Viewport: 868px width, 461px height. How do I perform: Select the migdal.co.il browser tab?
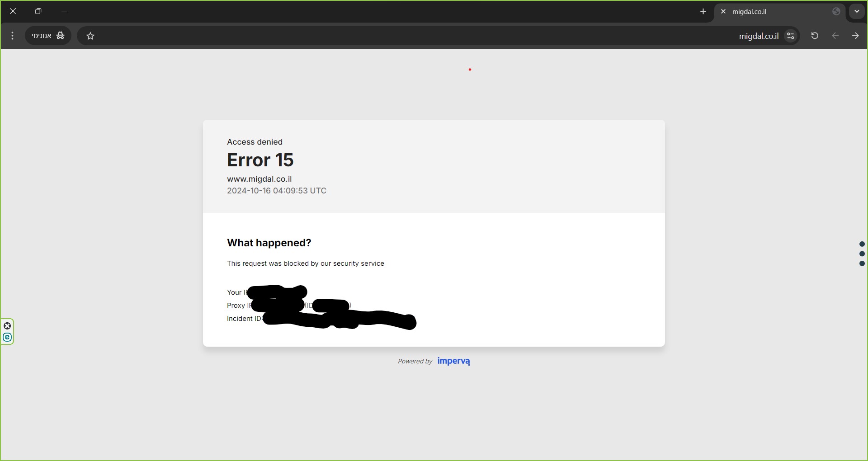[x=780, y=12]
